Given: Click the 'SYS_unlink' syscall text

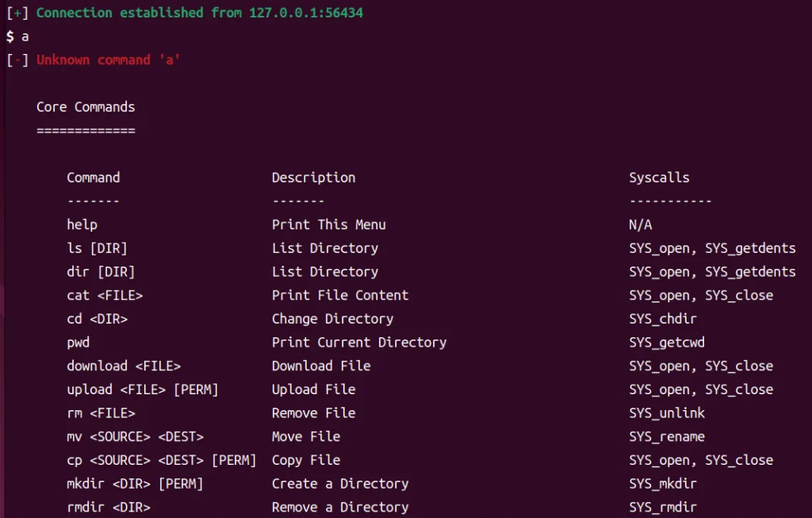Looking at the screenshot, I should 667,413.
